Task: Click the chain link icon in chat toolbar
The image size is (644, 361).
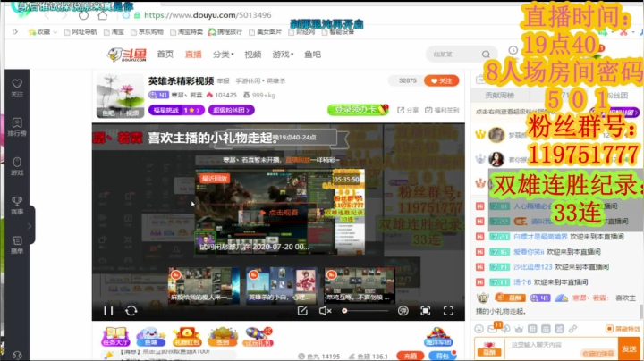Action: (573, 329)
